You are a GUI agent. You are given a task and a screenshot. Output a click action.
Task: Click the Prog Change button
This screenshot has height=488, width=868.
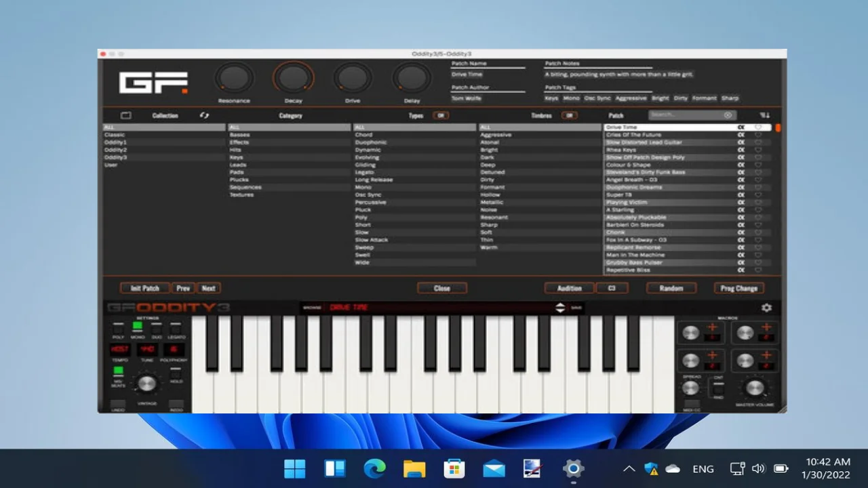739,288
